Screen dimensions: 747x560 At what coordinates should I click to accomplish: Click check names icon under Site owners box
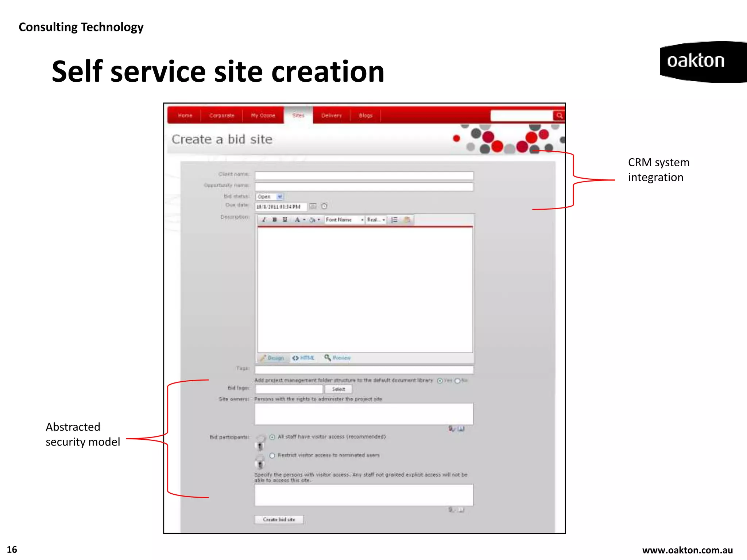click(452, 429)
